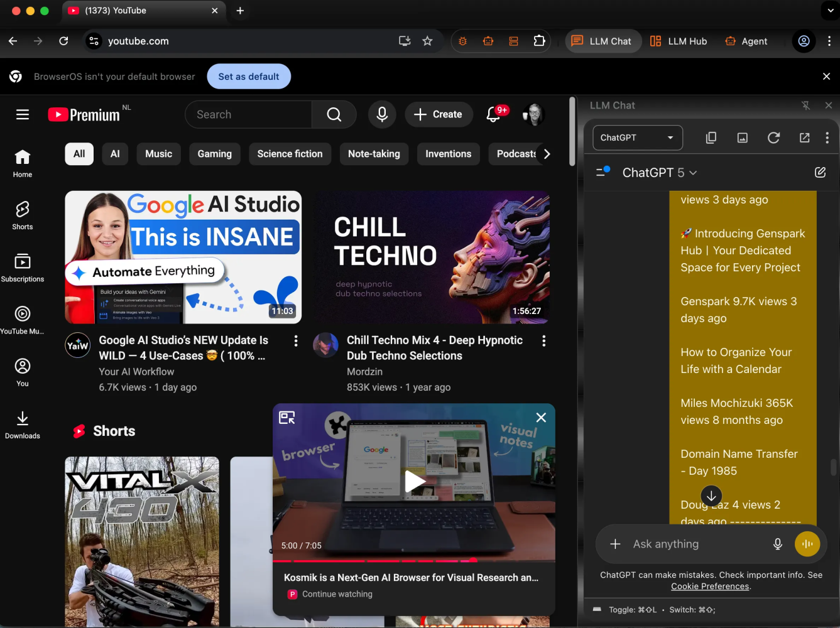Click the voice search microphone icon
Viewport: 840px width, 628px height.
(x=381, y=114)
